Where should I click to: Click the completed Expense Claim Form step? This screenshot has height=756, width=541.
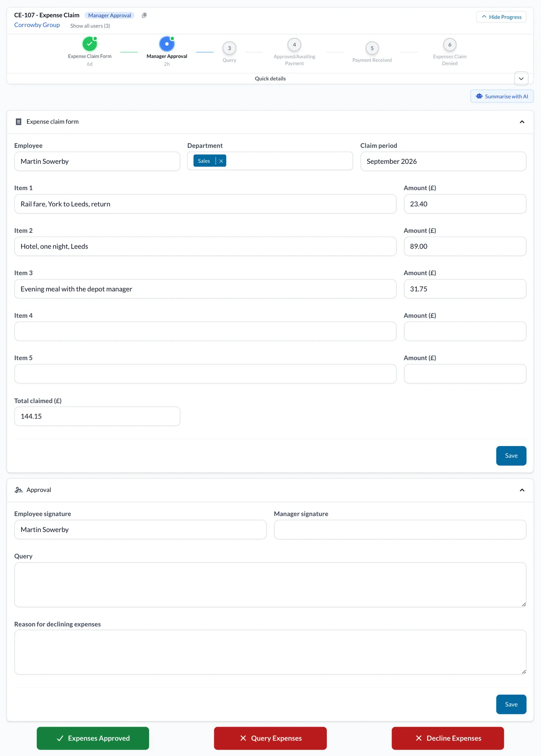coord(90,44)
